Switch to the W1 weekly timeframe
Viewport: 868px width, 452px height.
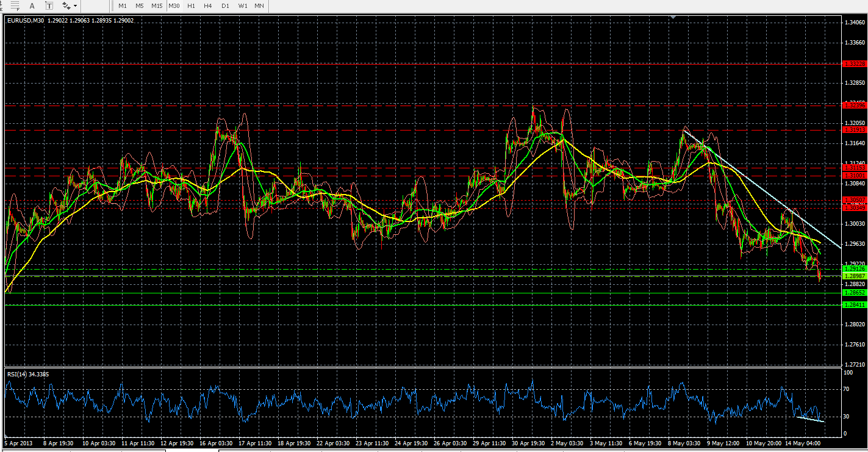pos(243,5)
